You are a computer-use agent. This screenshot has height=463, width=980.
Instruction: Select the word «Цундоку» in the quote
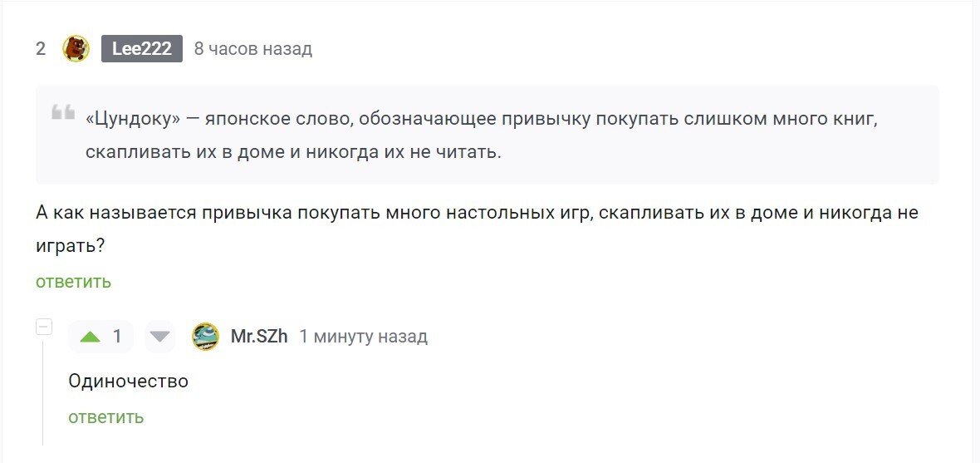tap(133, 119)
